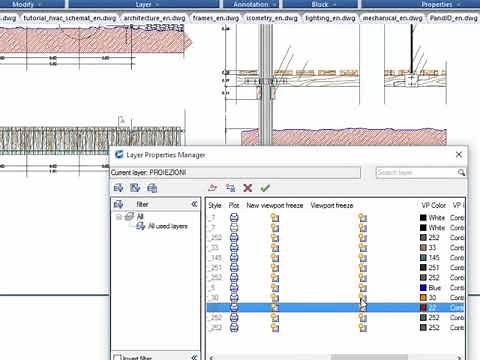
Task: Switch to PandID_en.dwg tab
Action: pos(453,18)
